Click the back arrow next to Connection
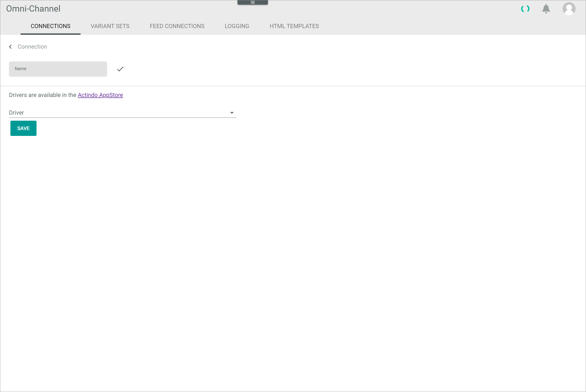This screenshot has width=586, height=392. click(10, 47)
